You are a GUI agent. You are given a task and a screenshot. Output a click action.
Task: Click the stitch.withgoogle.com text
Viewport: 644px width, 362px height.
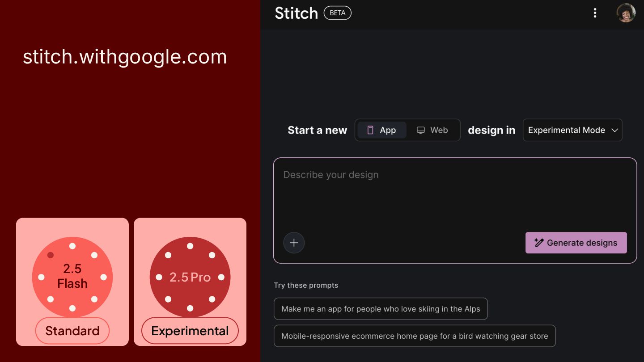click(x=125, y=57)
